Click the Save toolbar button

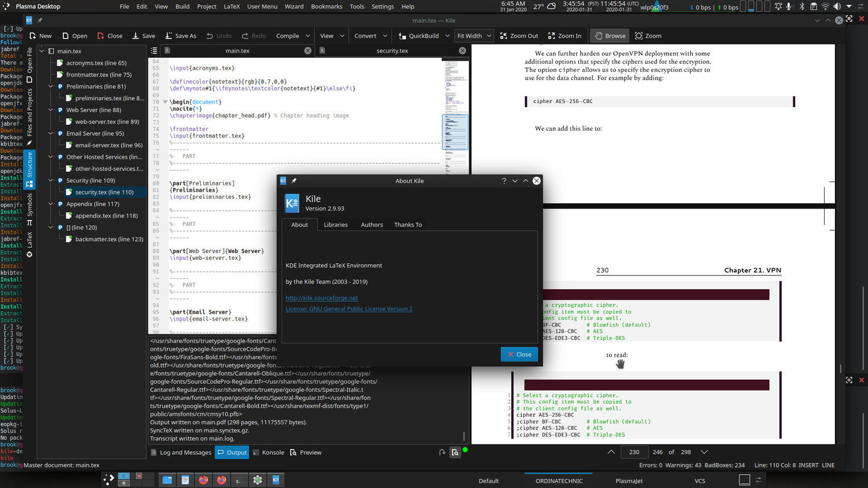(144, 36)
